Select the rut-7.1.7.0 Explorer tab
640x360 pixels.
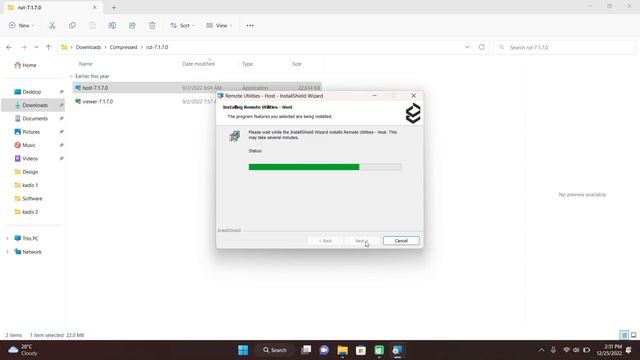(x=52, y=7)
